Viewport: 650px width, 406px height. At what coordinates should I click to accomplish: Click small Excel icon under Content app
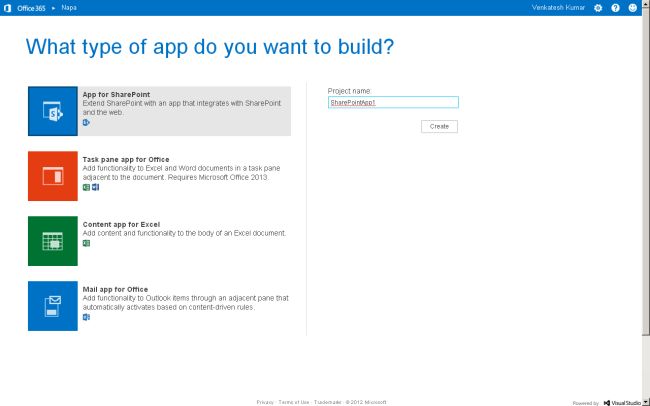[86, 243]
